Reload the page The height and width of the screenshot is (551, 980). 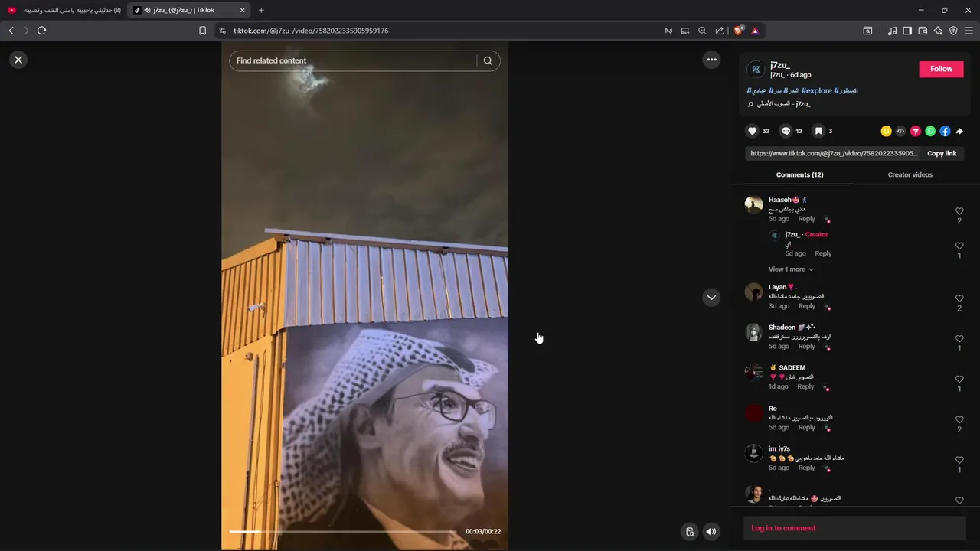coord(41,31)
